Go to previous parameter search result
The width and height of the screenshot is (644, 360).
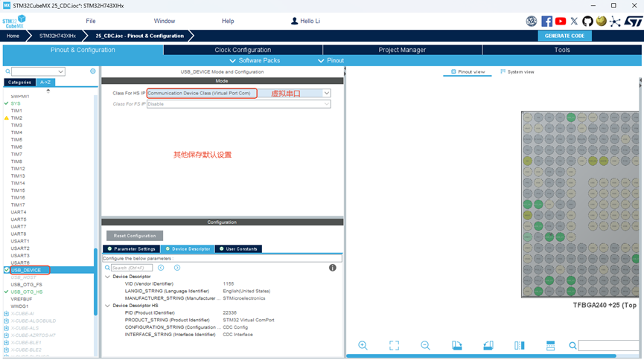[161, 268]
